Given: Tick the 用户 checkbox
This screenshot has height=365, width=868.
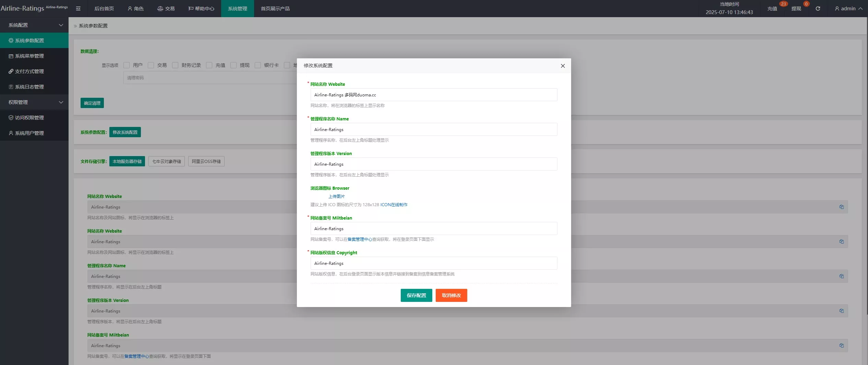Looking at the screenshot, I should 126,65.
